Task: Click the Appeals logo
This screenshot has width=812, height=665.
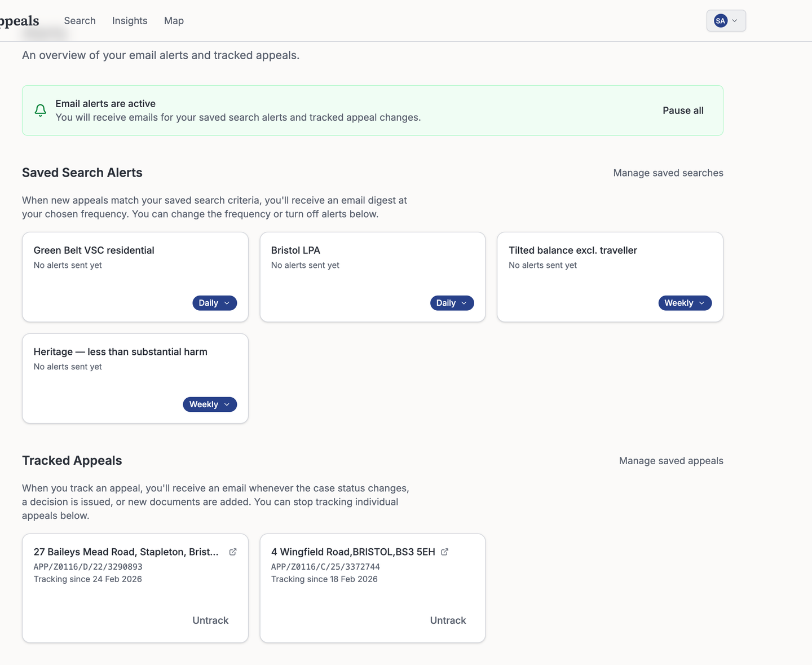Action: 19,20
